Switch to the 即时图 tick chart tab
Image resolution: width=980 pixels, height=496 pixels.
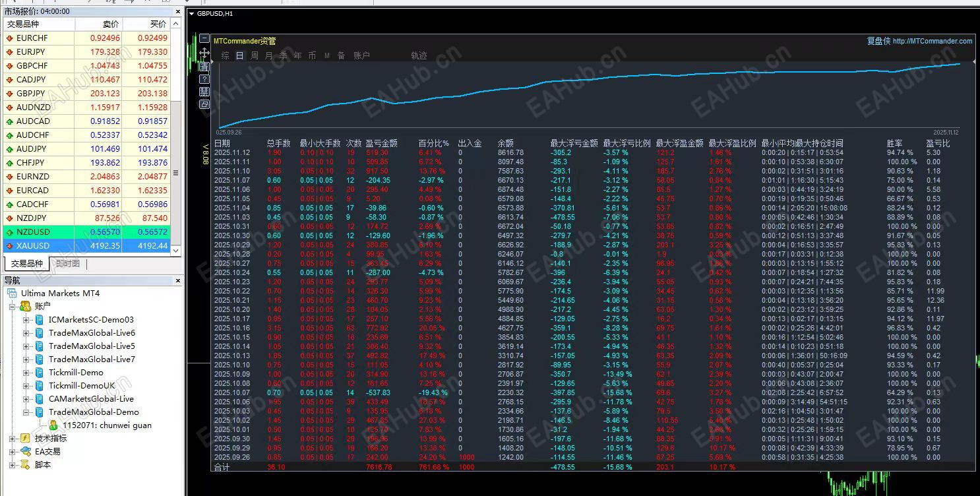click(x=68, y=264)
